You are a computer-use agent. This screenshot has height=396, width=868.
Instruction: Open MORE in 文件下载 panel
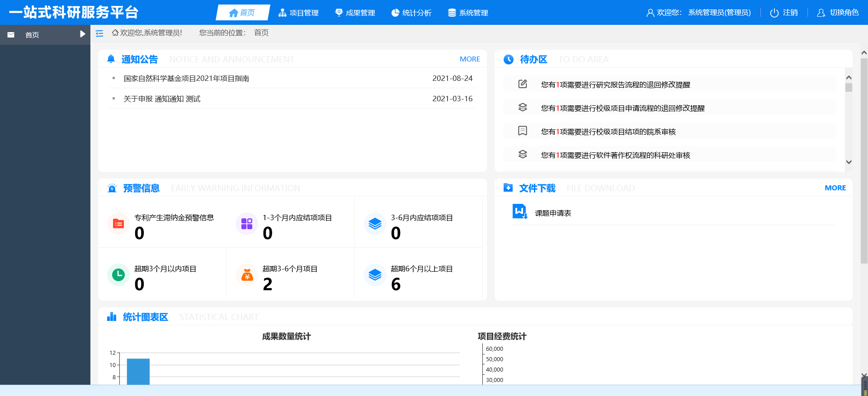click(x=835, y=188)
